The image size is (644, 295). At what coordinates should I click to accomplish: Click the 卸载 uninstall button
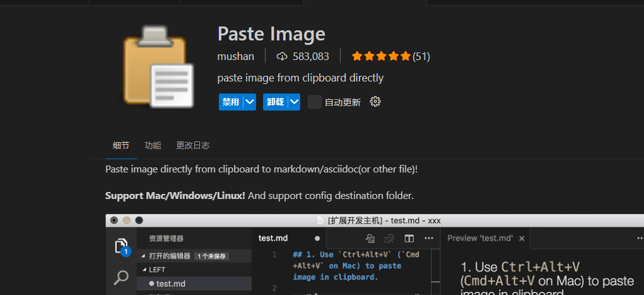click(x=275, y=102)
